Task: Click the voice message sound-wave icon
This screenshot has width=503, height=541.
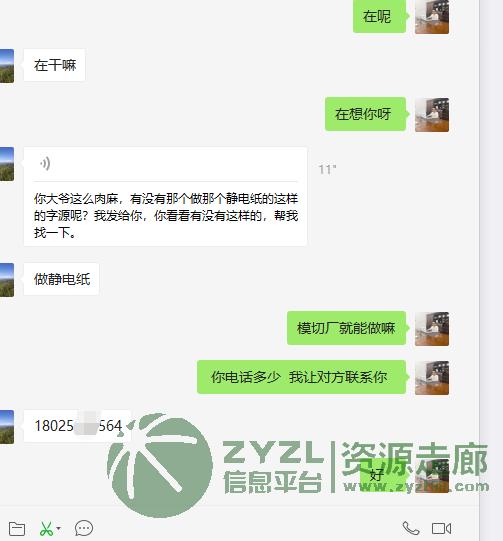Action: click(45, 164)
